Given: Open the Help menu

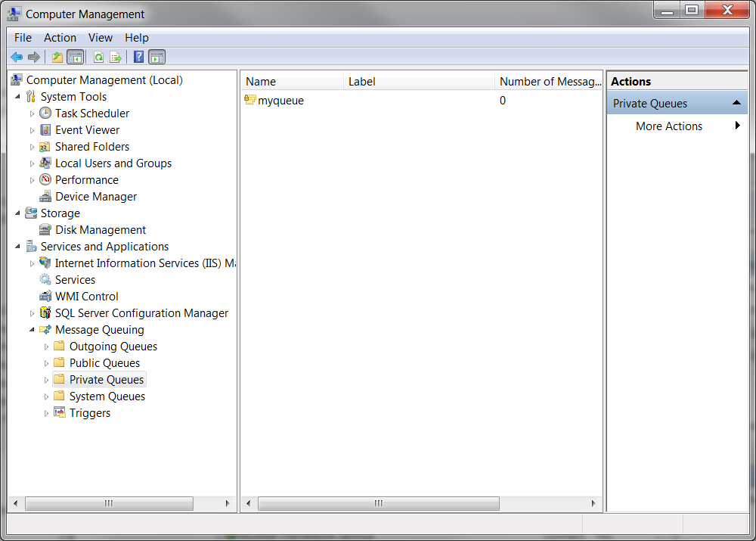Looking at the screenshot, I should pos(136,38).
